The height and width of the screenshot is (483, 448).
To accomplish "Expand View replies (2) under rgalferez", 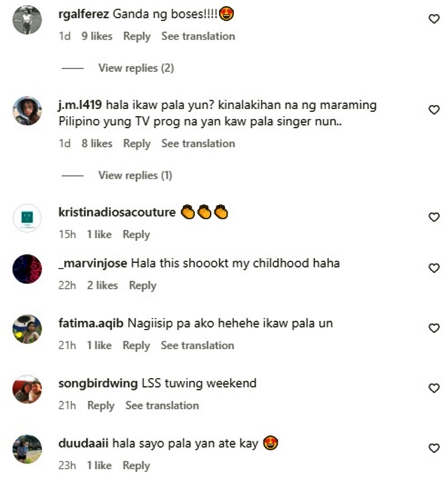I will pos(136,68).
